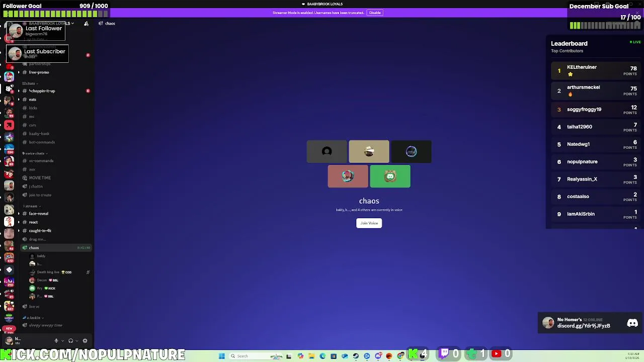The width and height of the screenshot is (644, 362).
Task: Click the invite people icon in server header
Action: coord(86,24)
